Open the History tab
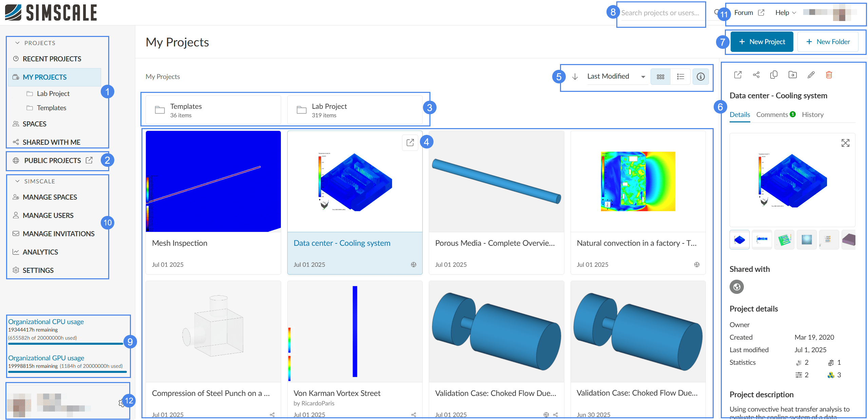Viewport: 868px width, 420px height. click(x=812, y=115)
